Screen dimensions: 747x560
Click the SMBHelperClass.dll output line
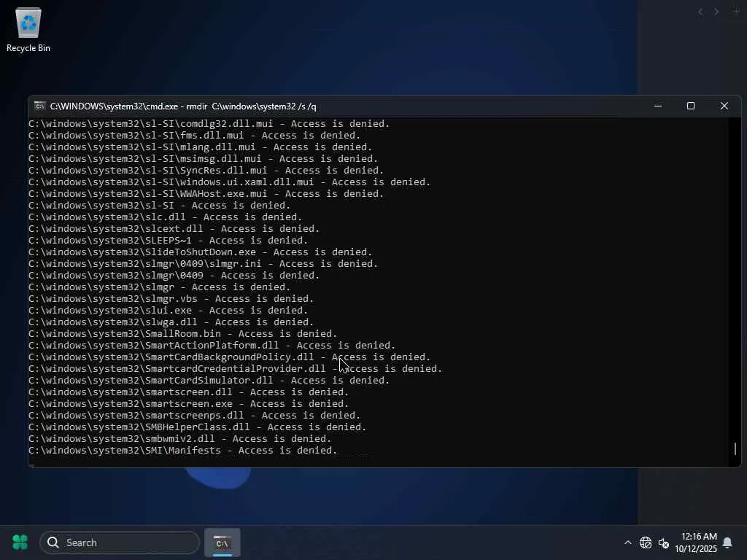click(197, 427)
